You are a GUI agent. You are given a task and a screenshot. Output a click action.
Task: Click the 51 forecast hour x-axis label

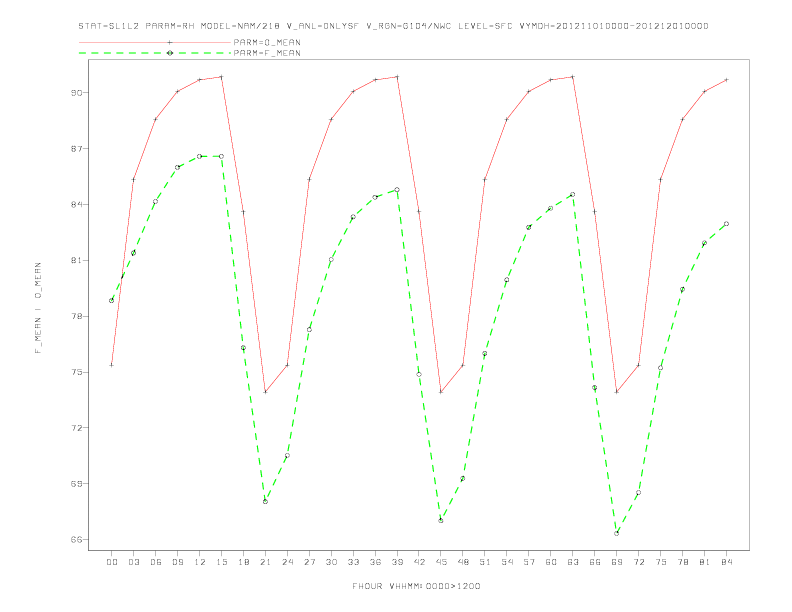(485, 562)
